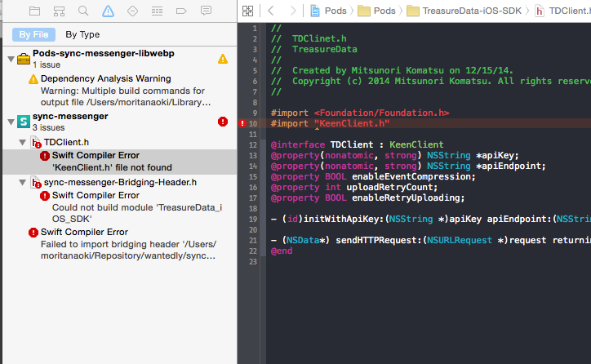Screen dimensions: 591x364
Task: Collapse the TDClient.h issue list
Action: pos(23,143)
